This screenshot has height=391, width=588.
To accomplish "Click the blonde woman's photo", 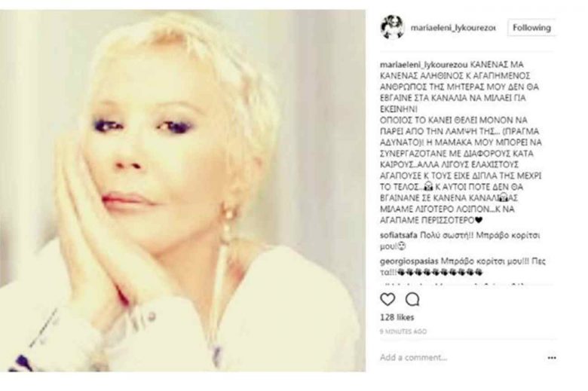I will (182, 191).
